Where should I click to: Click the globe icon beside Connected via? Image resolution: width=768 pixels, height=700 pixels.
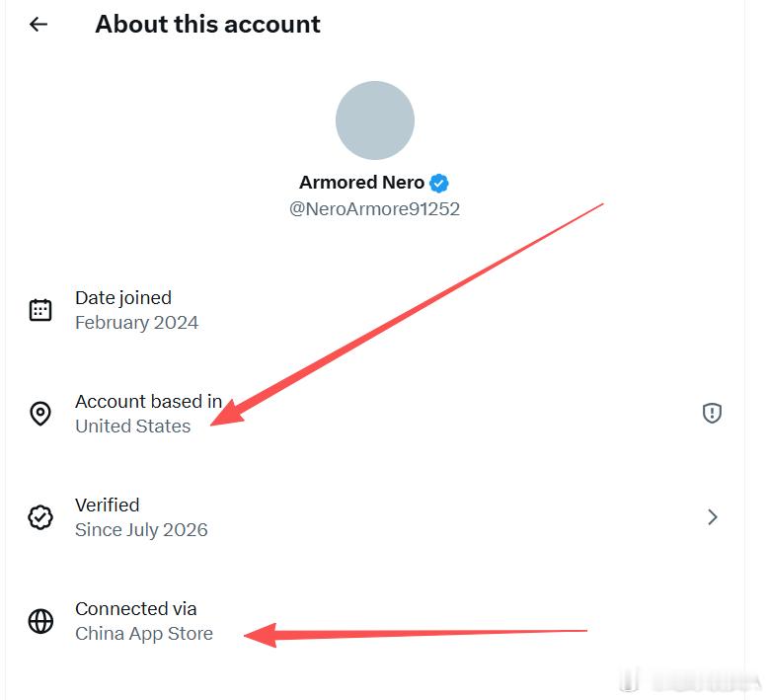(x=40, y=621)
